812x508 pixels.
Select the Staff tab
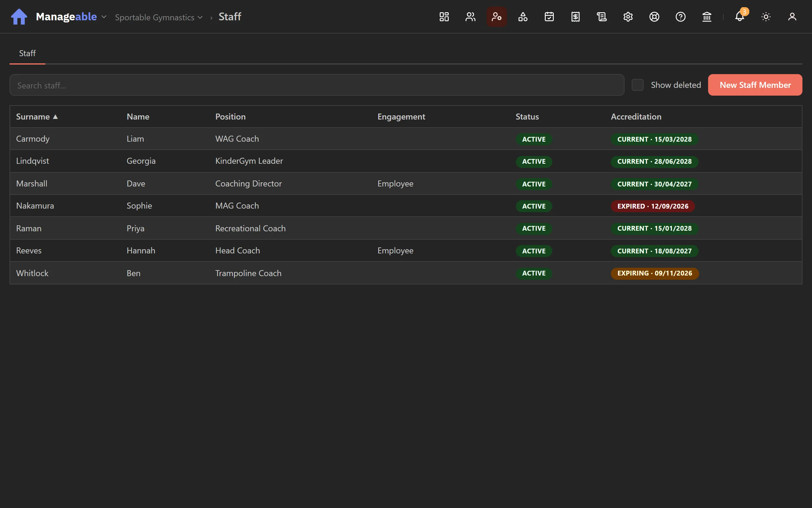coord(27,53)
